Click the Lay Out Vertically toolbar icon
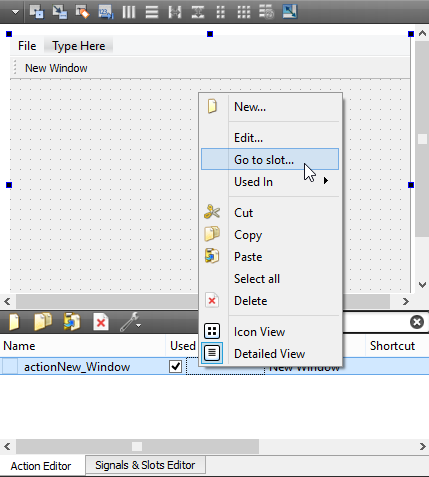Viewport: 429px width, 477px height. click(152, 12)
